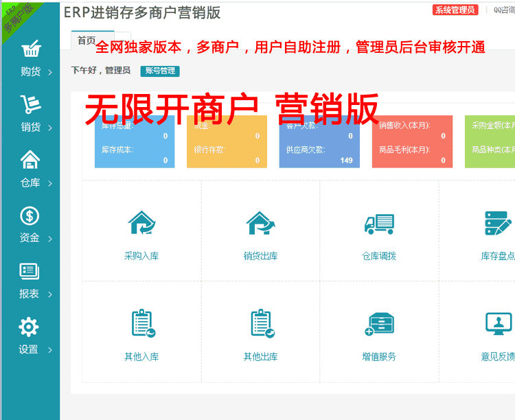
Task: Click the 账号管理 button
Action: pos(160,71)
